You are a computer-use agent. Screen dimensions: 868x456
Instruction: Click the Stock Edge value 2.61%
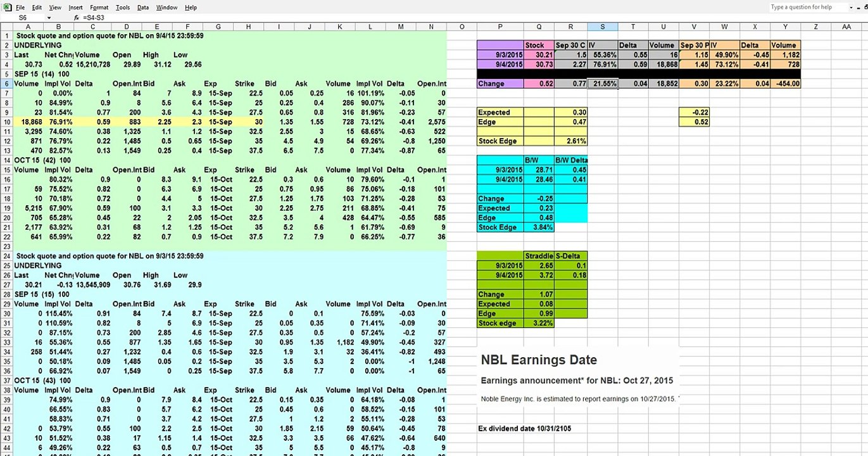click(570, 141)
